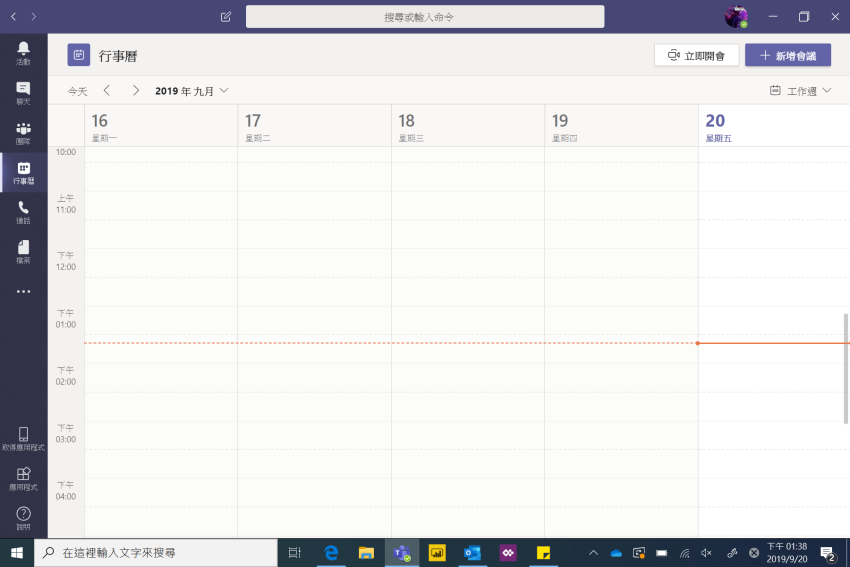
Task: Open the Chat icon in sidebar
Action: click(23, 93)
